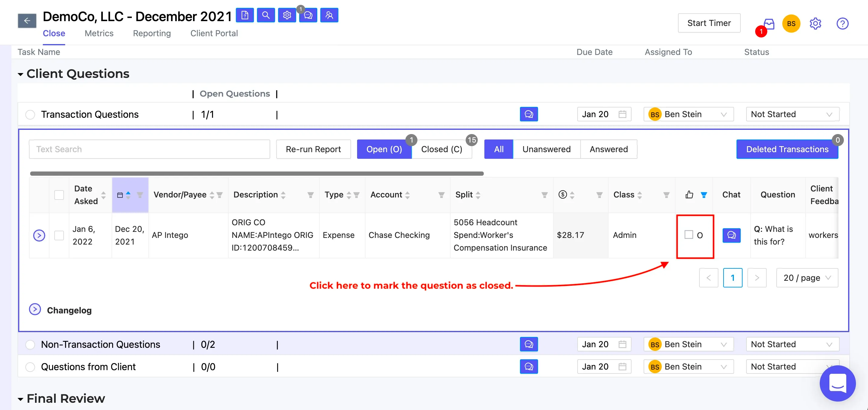Screen dimensions: 868x410
Task: Toggle the Non-Transaction Questions completion circle
Action: (30, 344)
